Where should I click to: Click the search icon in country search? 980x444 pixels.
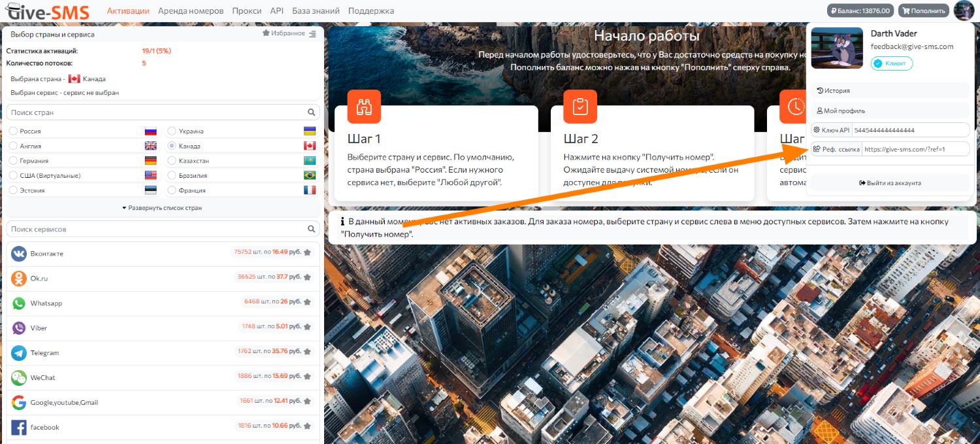311,112
